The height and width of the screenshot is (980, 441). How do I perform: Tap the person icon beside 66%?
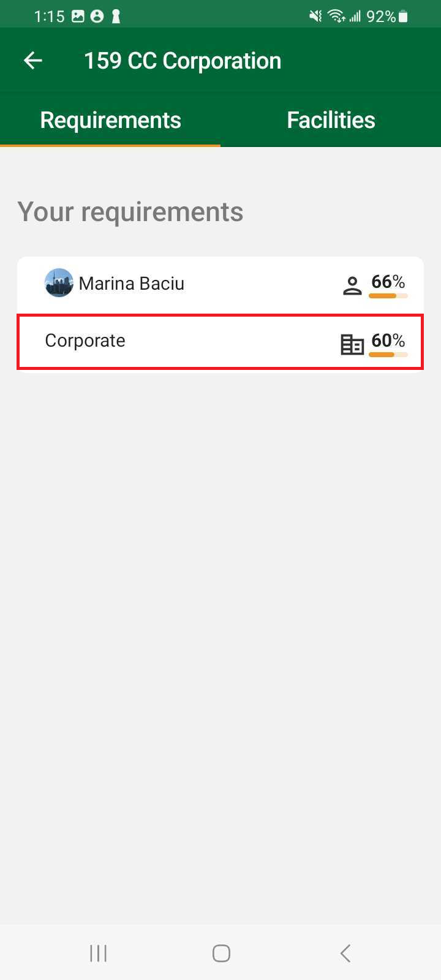352,285
